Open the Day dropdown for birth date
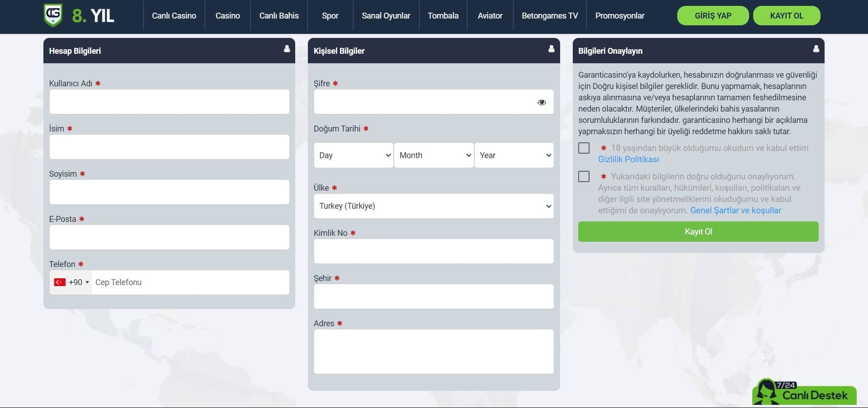 (354, 155)
